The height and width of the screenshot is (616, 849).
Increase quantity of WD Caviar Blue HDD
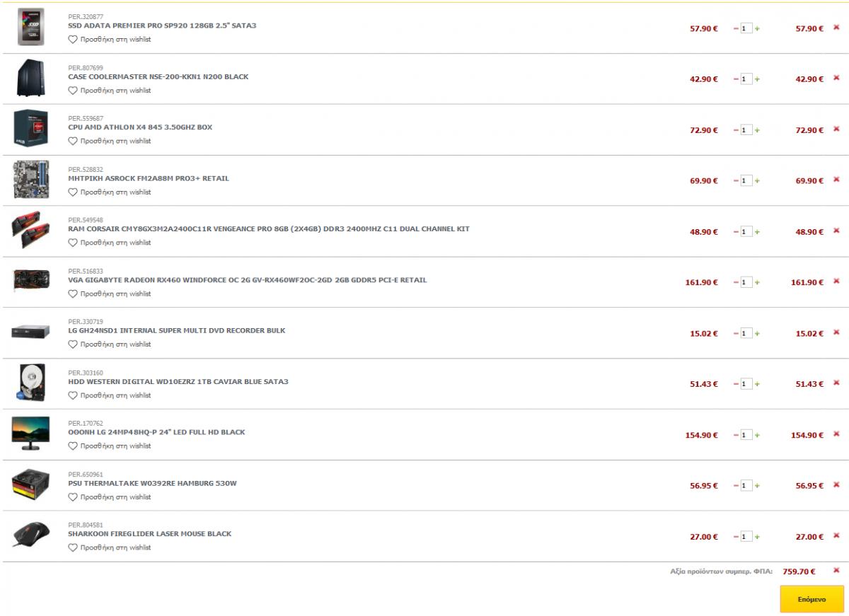pos(758,384)
